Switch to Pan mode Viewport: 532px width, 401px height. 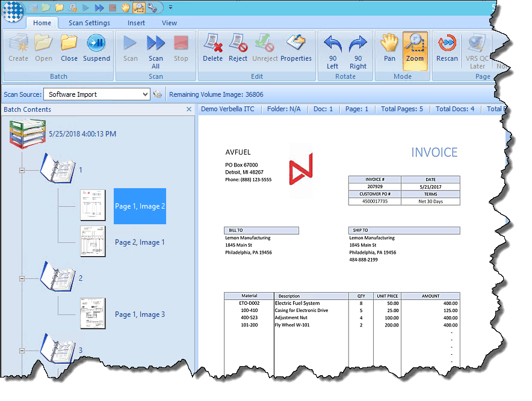pos(389,48)
